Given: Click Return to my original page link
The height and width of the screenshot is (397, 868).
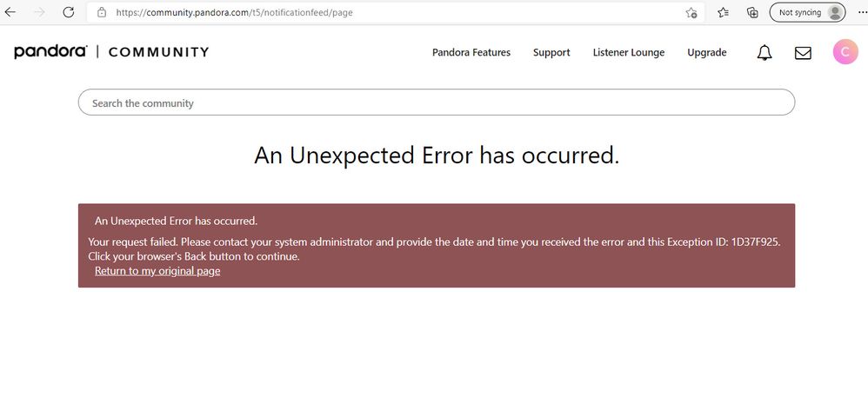Looking at the screenshot, I should coord(157,271).
